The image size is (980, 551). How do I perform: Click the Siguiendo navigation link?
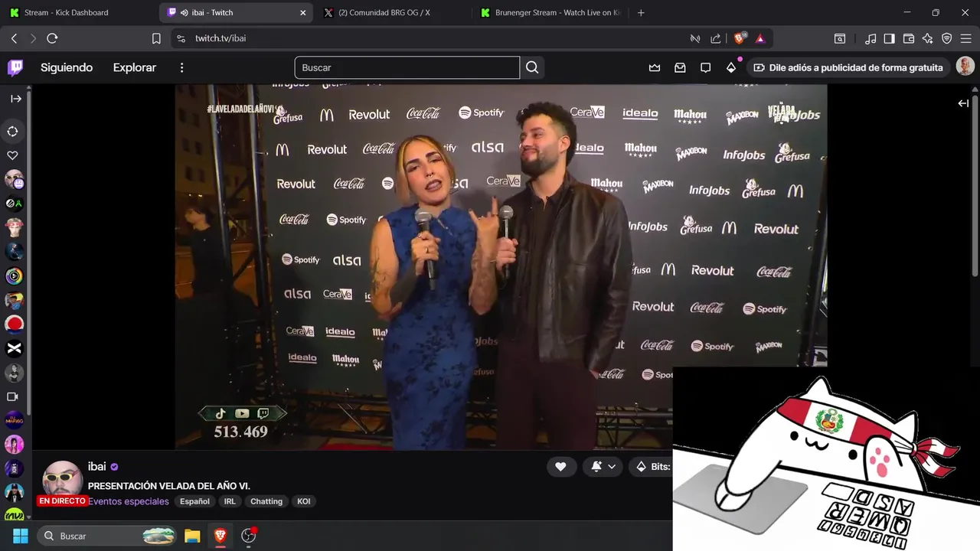[67, 67]
